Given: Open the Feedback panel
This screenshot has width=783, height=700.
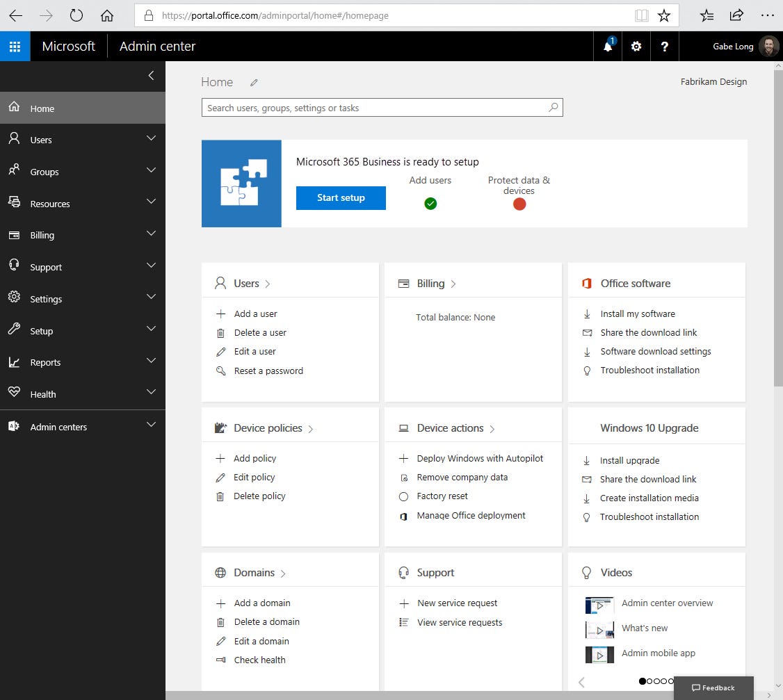Looking at the screenshot, I should [x=713, y=687].
